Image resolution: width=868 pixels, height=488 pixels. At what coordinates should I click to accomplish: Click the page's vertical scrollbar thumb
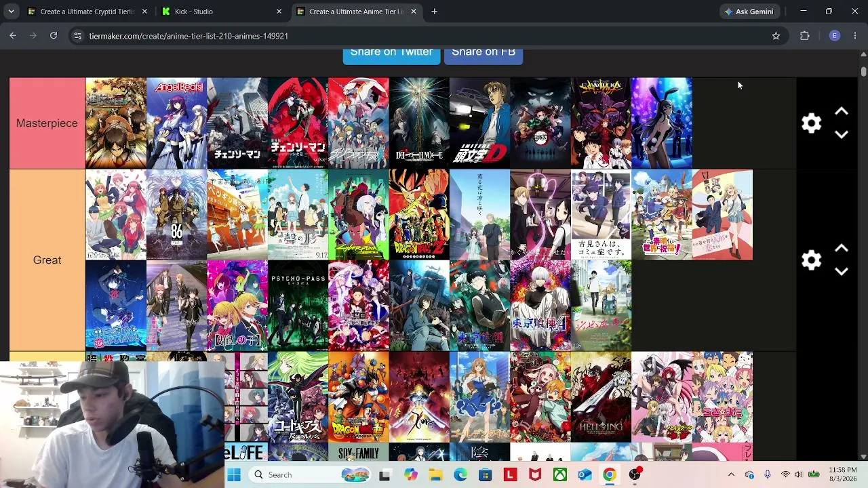(863, 71)
